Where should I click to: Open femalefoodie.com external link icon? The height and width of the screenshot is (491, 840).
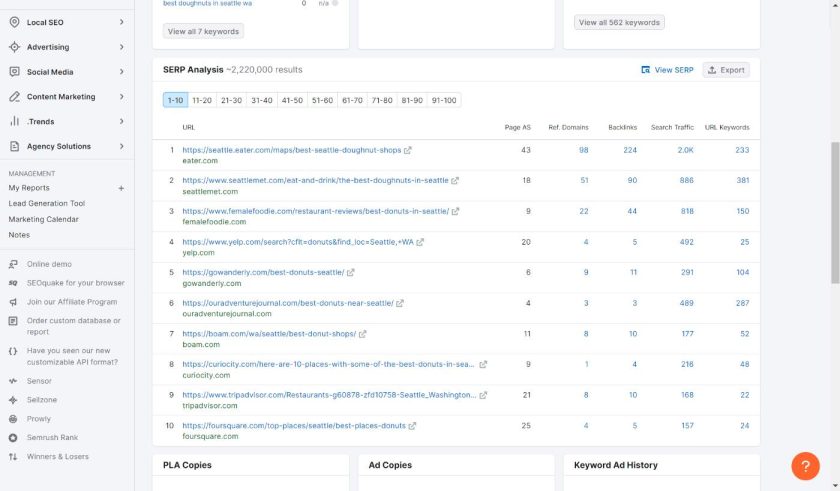pyautogui.click(x=455, y=211)
